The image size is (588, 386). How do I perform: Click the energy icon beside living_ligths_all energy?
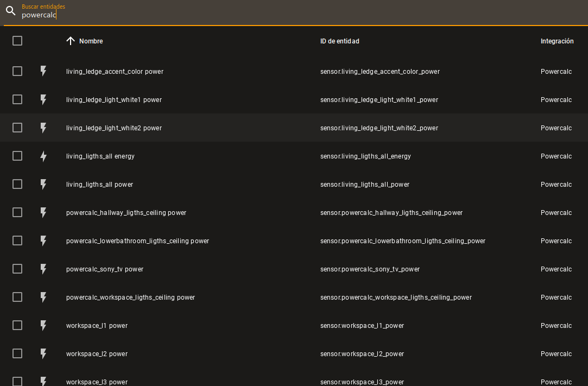tap(43, 156)
